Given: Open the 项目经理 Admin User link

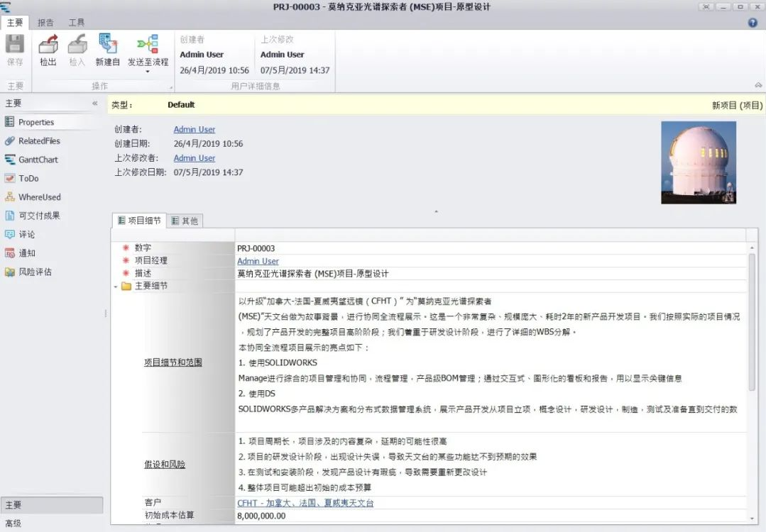Looking at the screenshot, I should [x=258, y=261].
